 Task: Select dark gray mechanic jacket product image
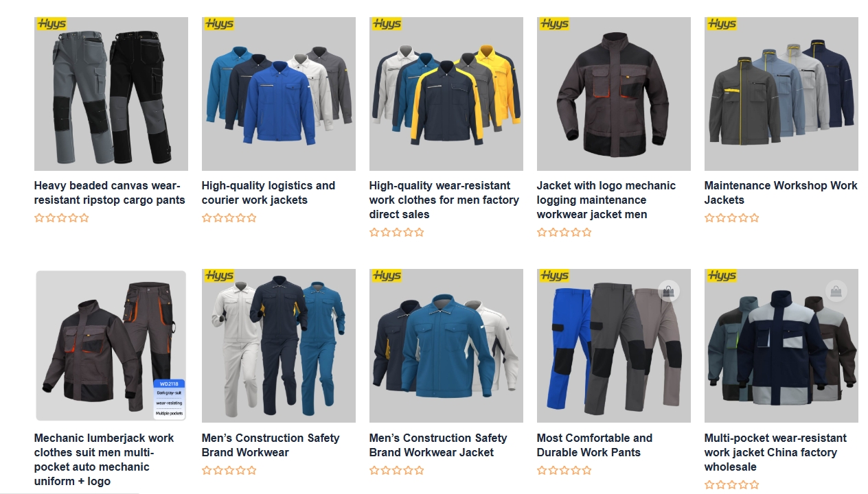614,94
